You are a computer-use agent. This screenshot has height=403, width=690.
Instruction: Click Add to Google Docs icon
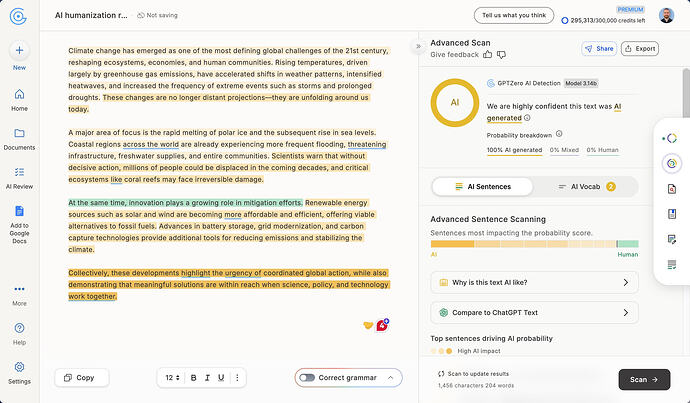[19, 211]
